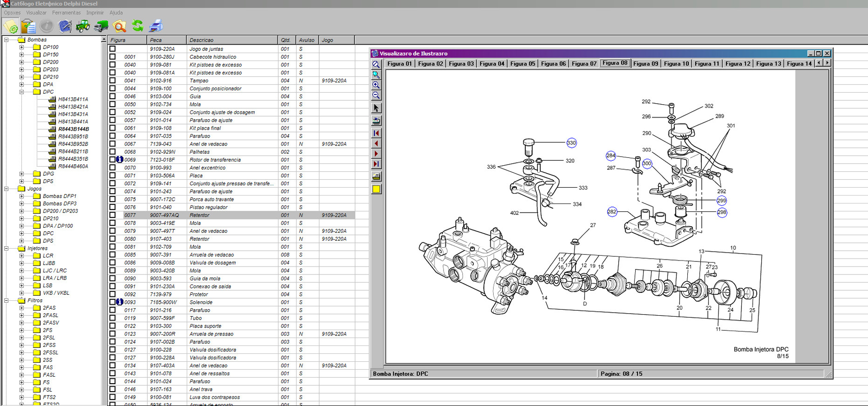Screen dimensions: 868x406
Task: Click the yellow square highlight button
Action: pyautogui.click(x=376, y=189)
